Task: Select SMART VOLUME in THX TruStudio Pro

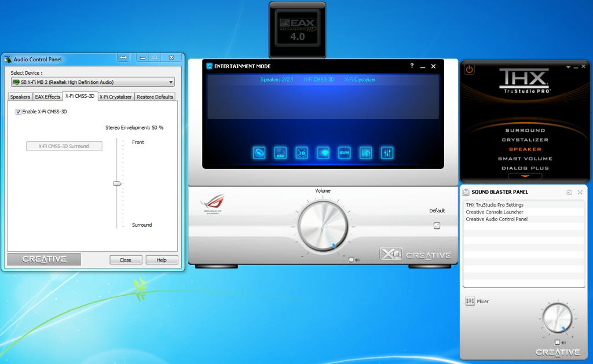Action: coord(525,159)
